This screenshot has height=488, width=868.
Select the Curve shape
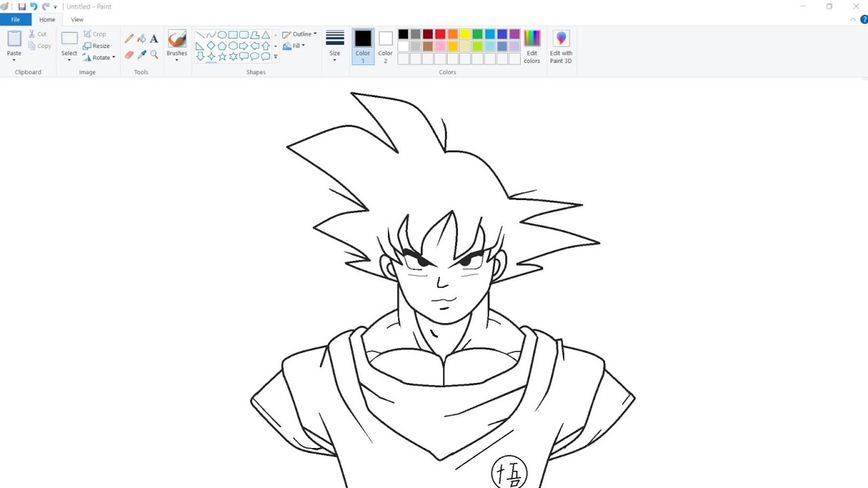coord(211,35)
